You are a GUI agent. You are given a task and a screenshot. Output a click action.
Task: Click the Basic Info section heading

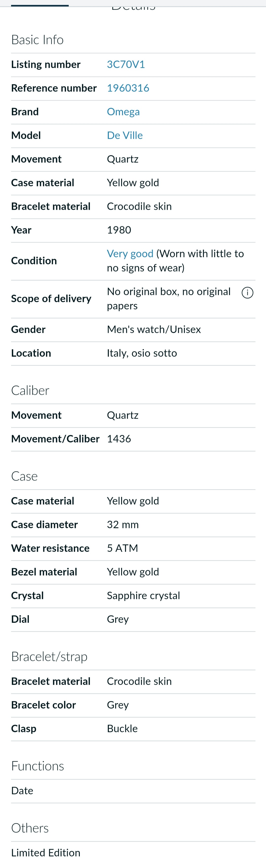pyautogui.click(x=37, y=40)
